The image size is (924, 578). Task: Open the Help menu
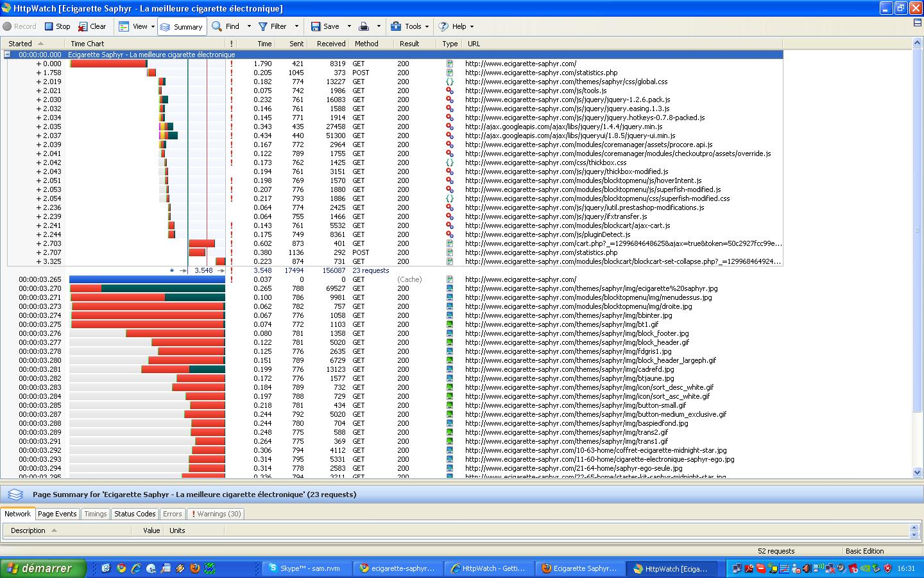point(456,26)
